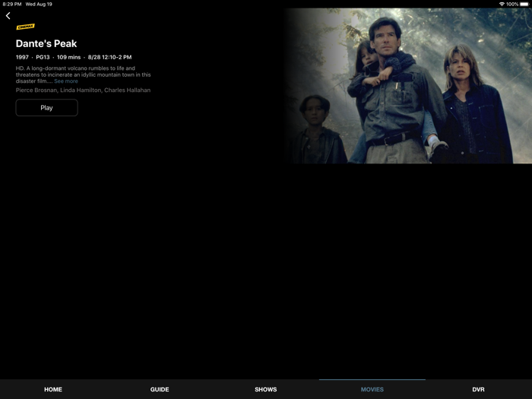Tap the Cinemax channel logo
The height and width of the screenshot is (399, 532).
pyautogui.click(x=25, y=27)
